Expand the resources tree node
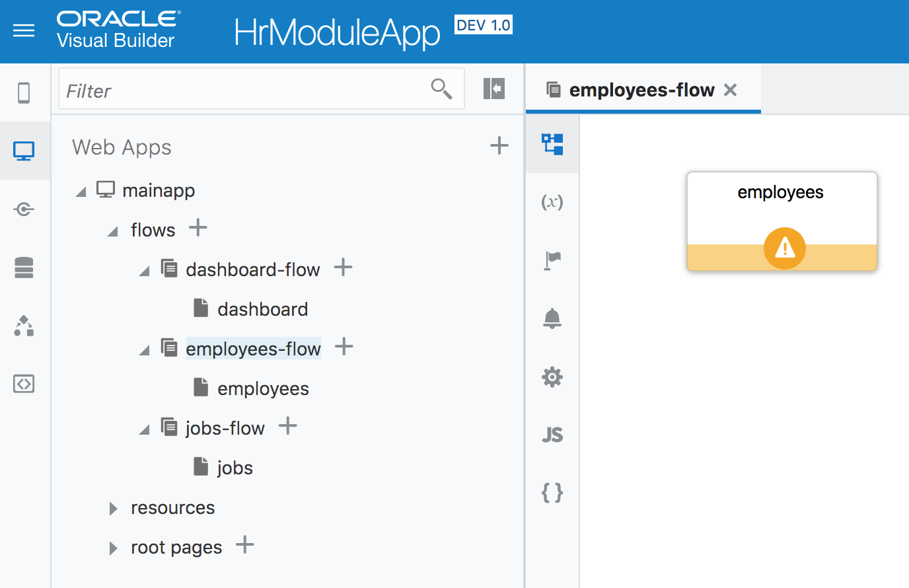The image size is (909, 588). point(112,507)
